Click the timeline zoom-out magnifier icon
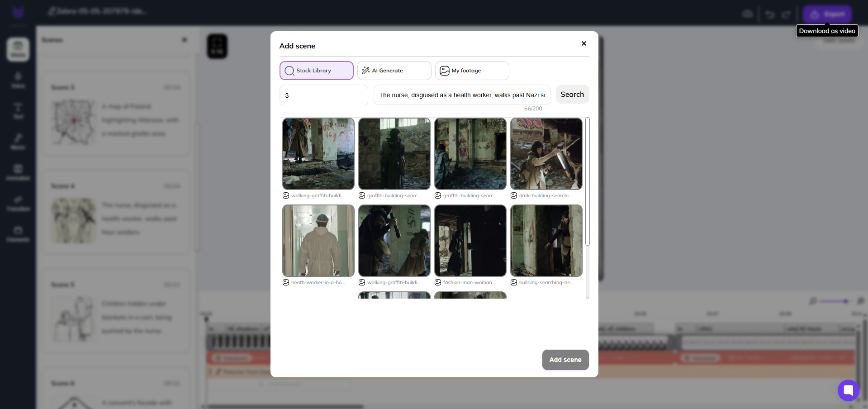This screenshot has width=868, height=409. tap(813, 301)
